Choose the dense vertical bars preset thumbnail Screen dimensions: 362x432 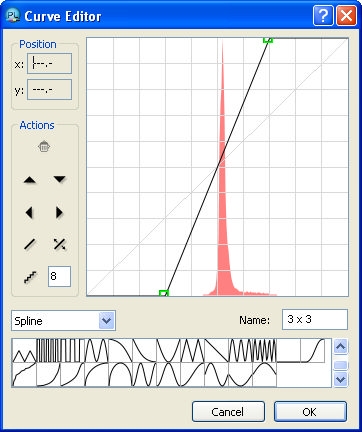pyautogui.click(x=48, y=351)
